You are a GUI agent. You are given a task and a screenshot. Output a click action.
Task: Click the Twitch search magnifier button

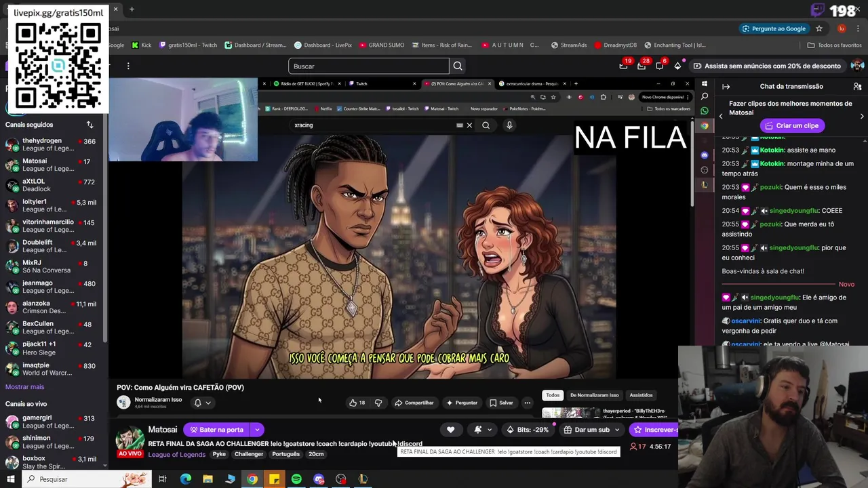pyautogui.click(x=458, y=66)
